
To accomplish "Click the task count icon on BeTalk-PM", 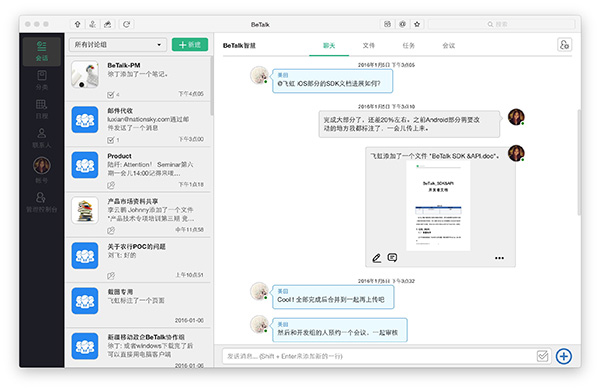I will (x=111, y=95).
